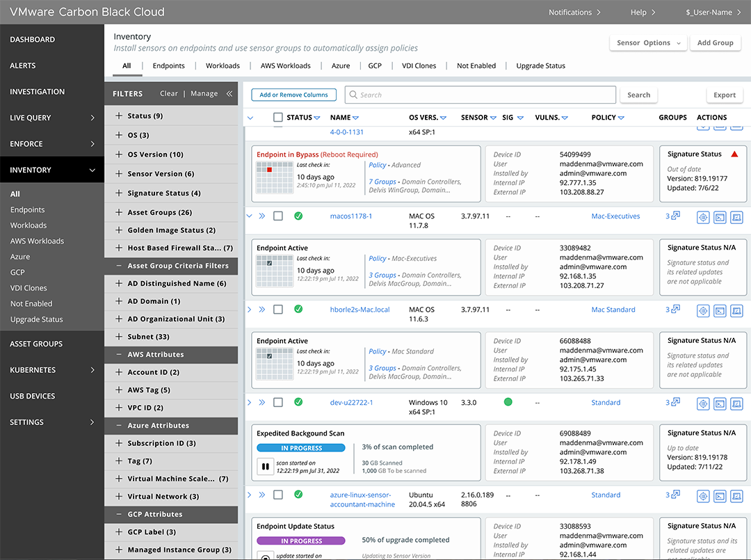751x560 pixels.
Task: Open Live Response console for azure-linux-sensor row
Action: (x=720, y=496)
